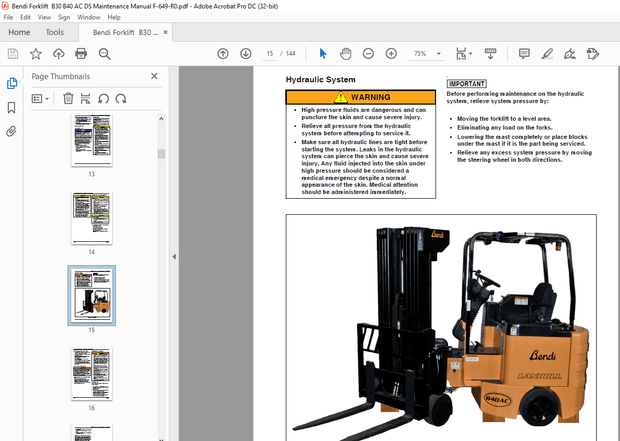Click the '144' total page count

(x=291, y=53)
